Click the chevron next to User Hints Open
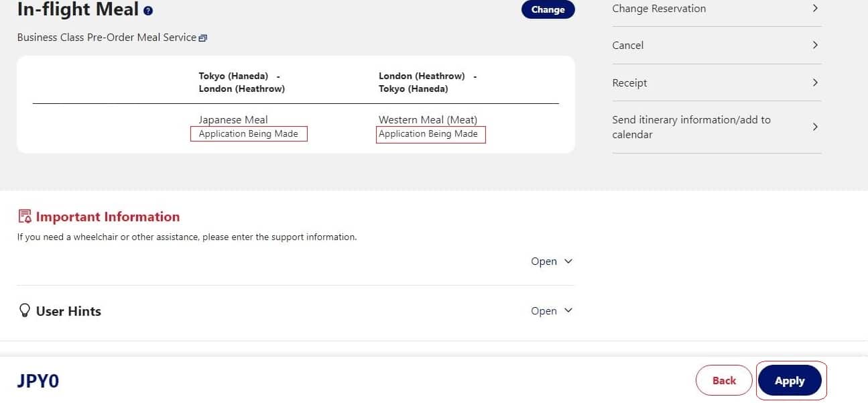This screenshot has height=403, width=868. [568, 310]
